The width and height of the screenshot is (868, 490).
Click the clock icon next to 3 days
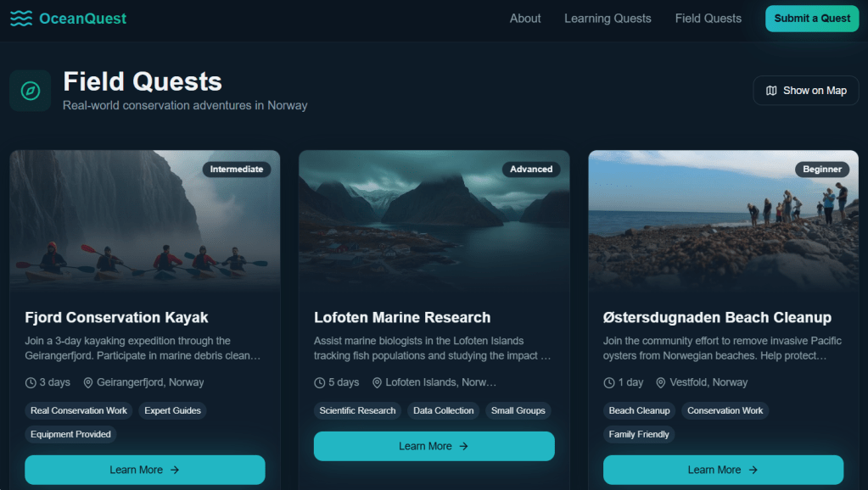point(31,382)
